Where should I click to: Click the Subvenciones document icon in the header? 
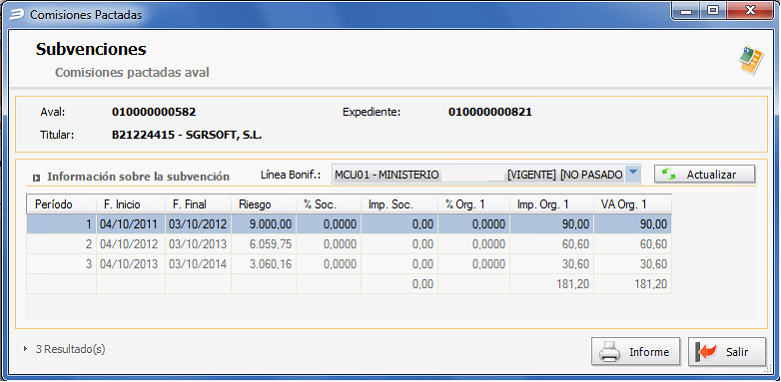[x=751, y=61]
